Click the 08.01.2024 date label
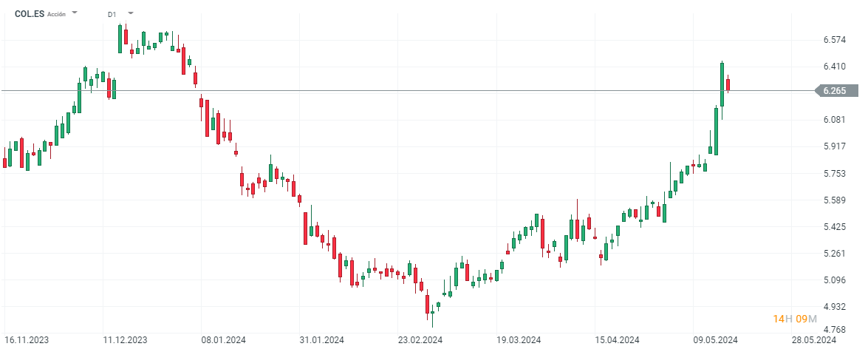Screen dimensions: 868x352 [223, 340]
